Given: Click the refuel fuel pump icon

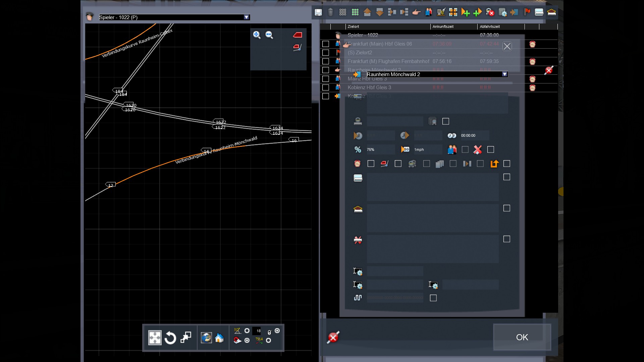Looking at the screenshot, I should click(441, 12).
